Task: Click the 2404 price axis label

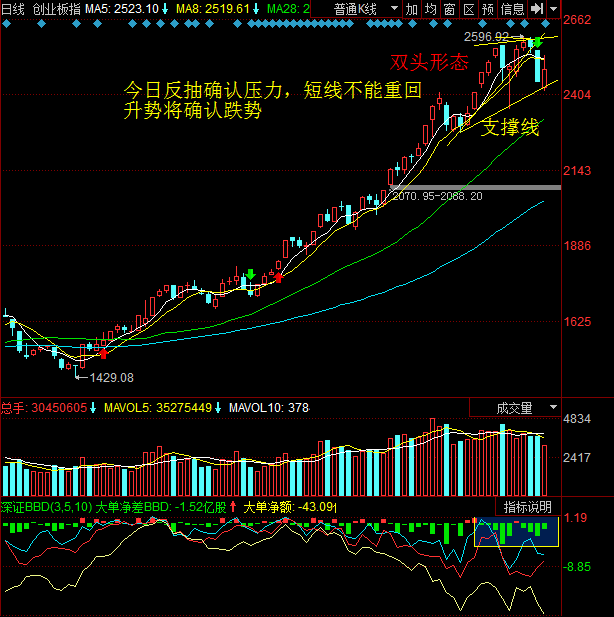Action: tap(577, 94)
